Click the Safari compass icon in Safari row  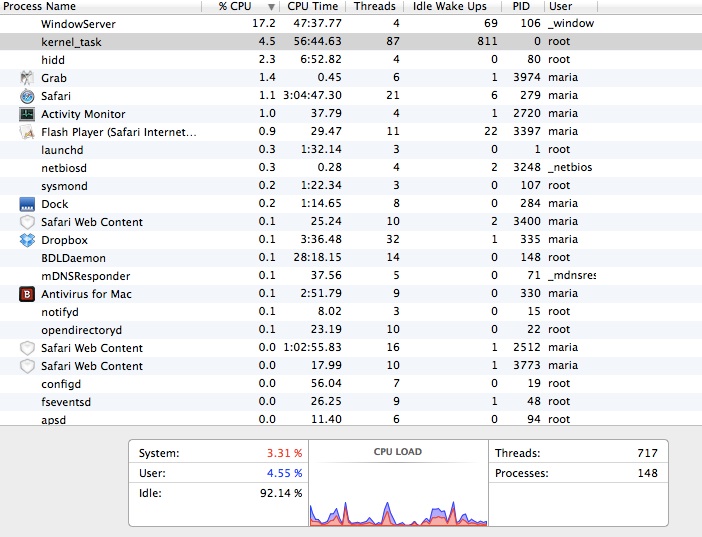point(27,96)
